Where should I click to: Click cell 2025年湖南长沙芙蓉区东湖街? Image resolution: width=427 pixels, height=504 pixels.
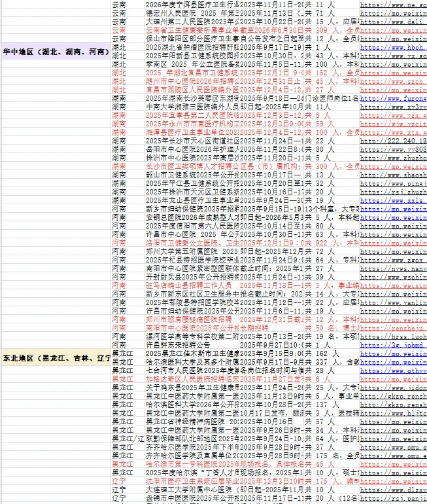[192, 98]
